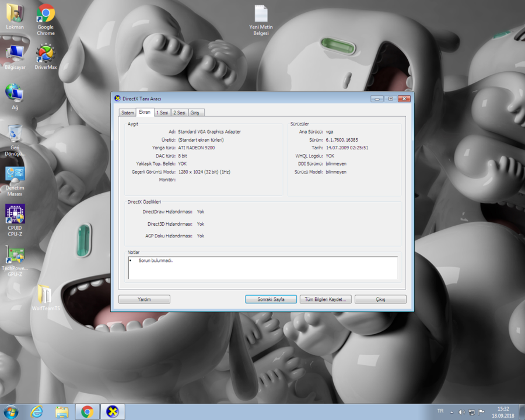Click the taskbar clock showing 15:32

(503, 412)
